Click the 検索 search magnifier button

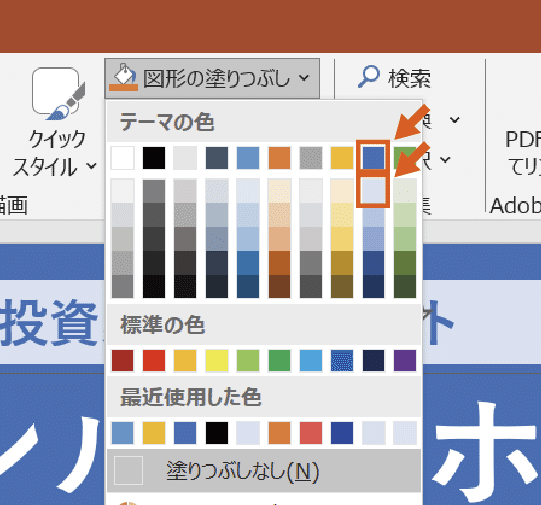(395, 78)
